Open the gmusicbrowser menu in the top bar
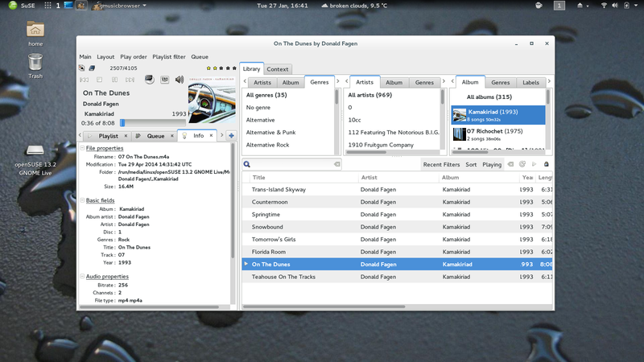Viewport: 644px width, 362px height. [119, 6]
